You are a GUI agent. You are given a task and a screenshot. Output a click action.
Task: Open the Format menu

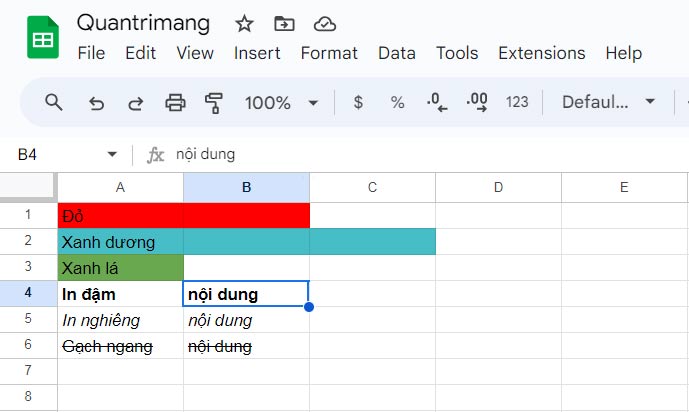[x=329, y=53]
